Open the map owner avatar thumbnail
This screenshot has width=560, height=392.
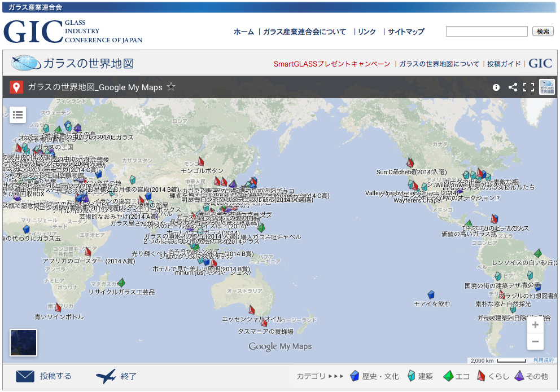547,87
